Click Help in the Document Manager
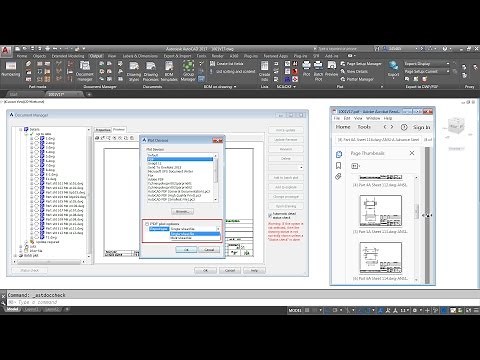The image size is (480, 360). [x=254, y=271]
